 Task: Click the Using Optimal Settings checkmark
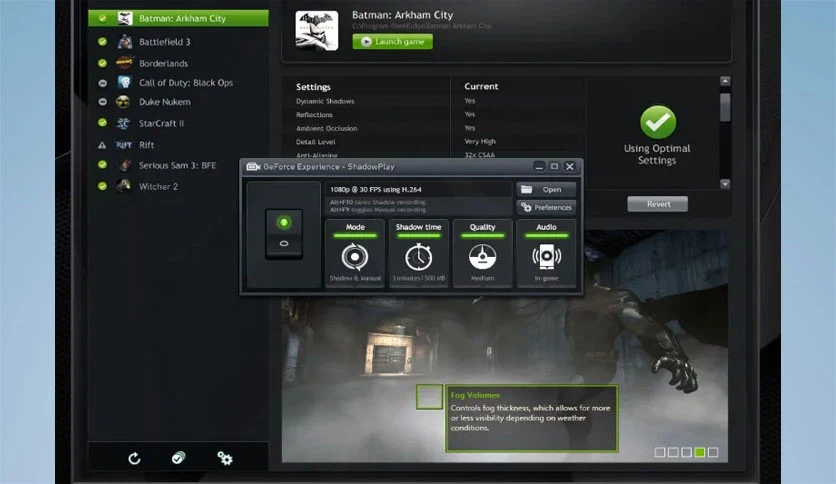point(658,122)
